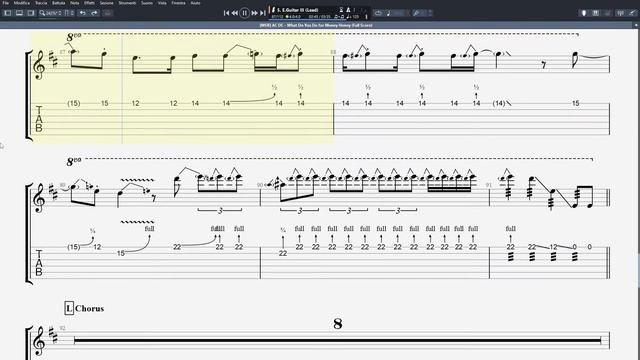The height and width of the screenshot is (360, 640).
Task: Click the Chorus section label
Action: coord(89,309)
